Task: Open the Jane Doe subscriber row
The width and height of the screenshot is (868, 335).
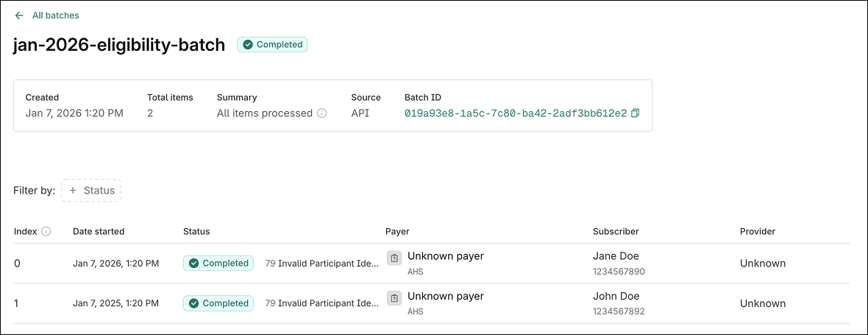Action: coord(616,256)
